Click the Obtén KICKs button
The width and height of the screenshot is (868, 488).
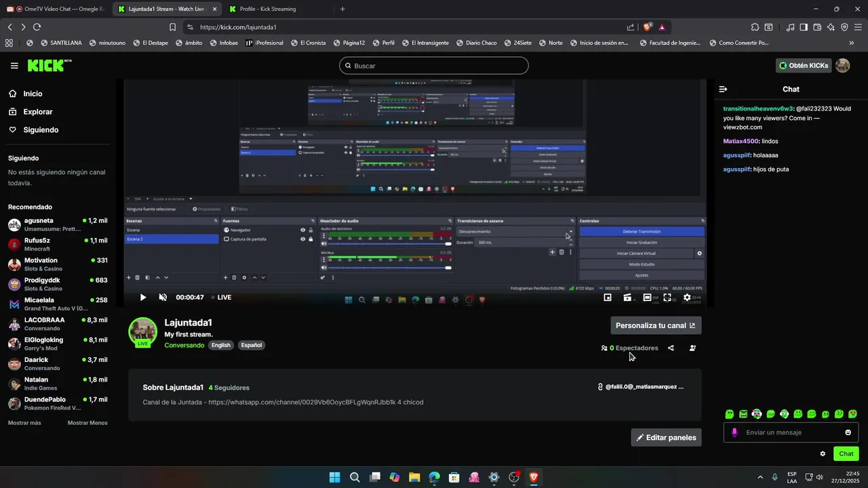(x=804, y=66)
